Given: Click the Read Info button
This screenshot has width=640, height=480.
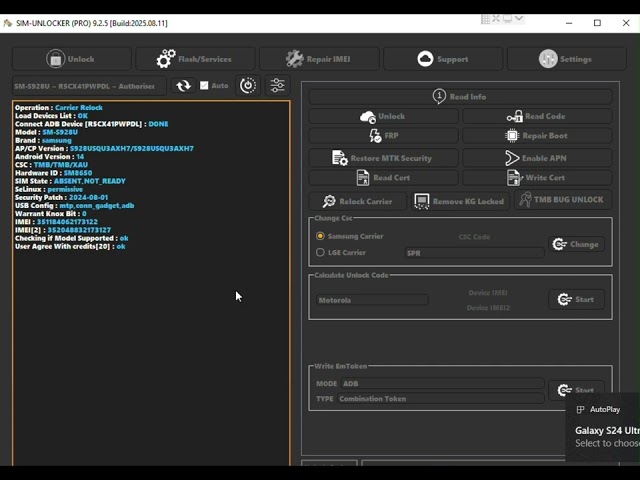Looking at the screenshot, I should tap(460, 97).
